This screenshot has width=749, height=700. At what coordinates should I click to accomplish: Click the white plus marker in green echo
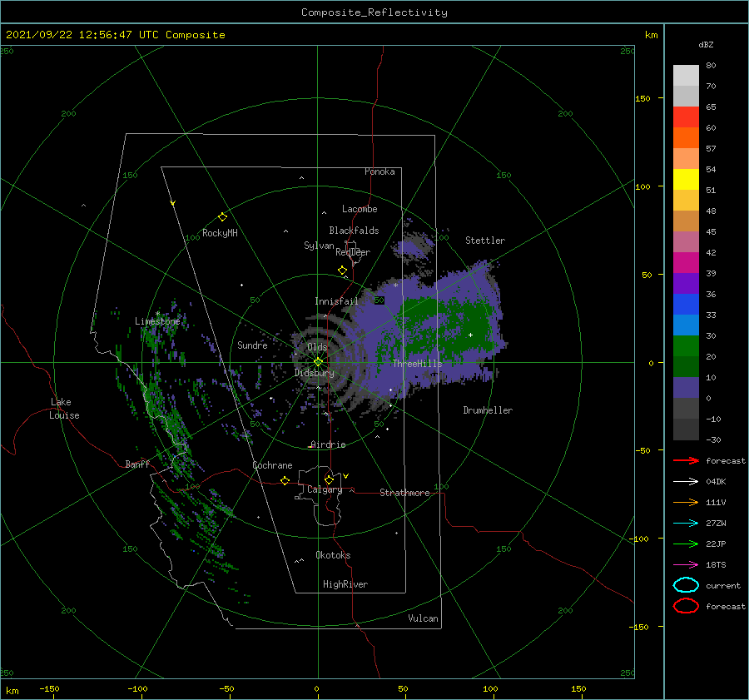470,335
